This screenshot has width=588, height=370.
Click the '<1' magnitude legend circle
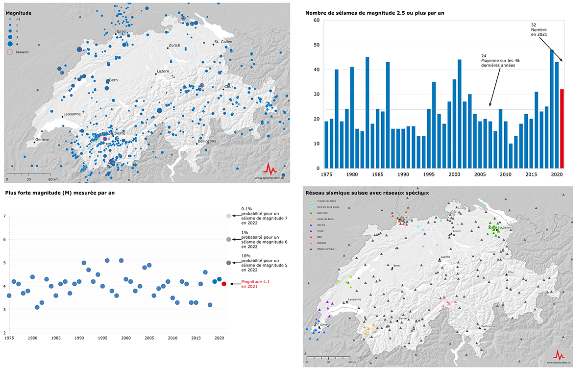10,19
